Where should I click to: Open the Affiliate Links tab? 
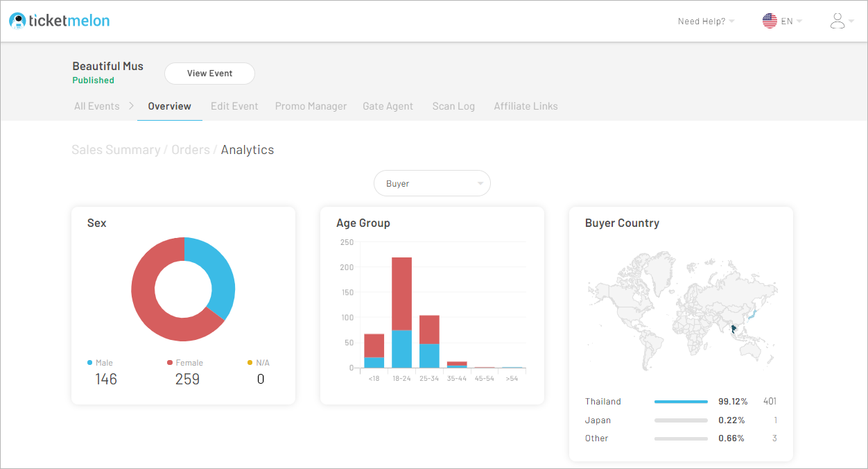coord(526,106)
